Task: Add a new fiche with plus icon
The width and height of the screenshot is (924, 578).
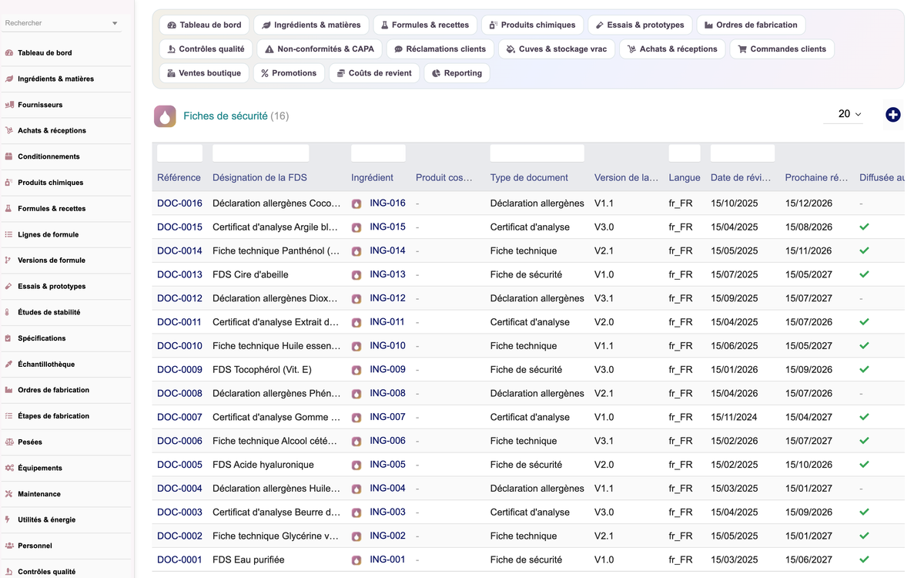Action: (x=893, y=115)
